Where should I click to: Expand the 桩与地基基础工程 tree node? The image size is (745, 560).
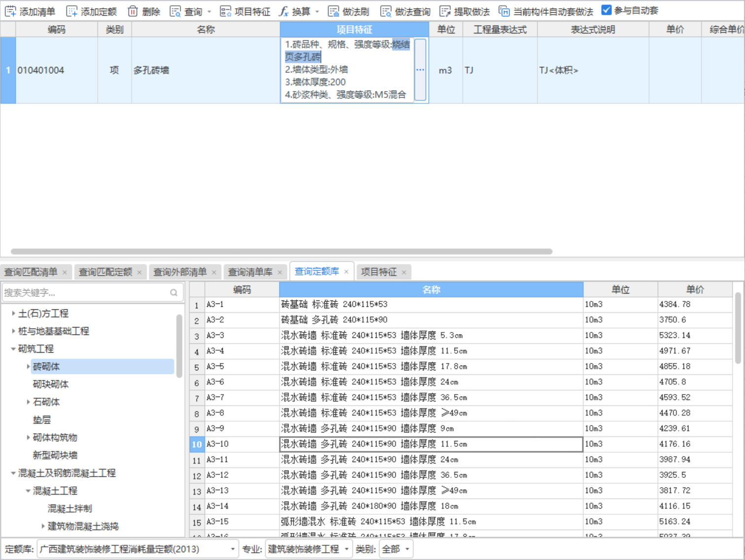tap(13, 331)
